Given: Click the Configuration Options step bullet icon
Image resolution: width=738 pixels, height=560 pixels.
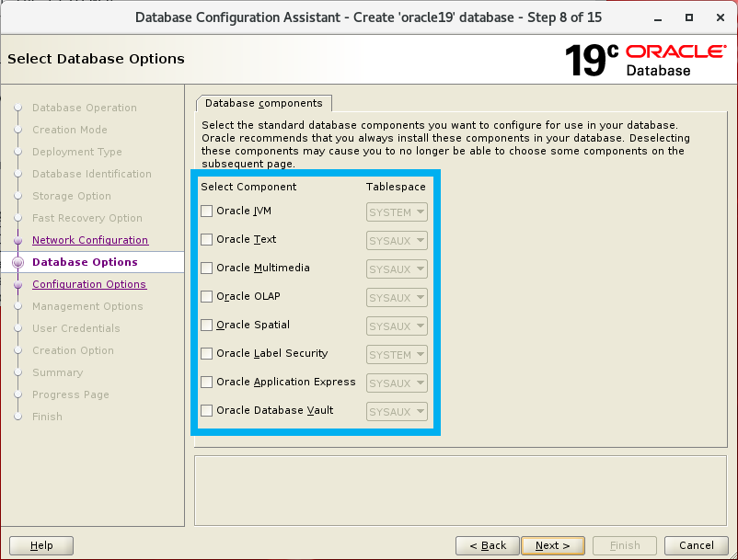Looking at the screenshot, I should click(17, 284).
